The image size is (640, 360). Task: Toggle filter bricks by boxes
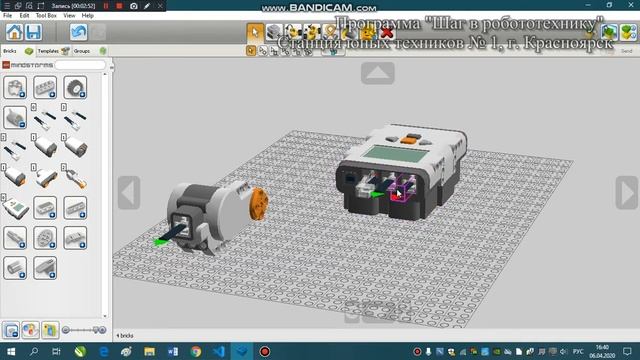[x=50, y=330]
